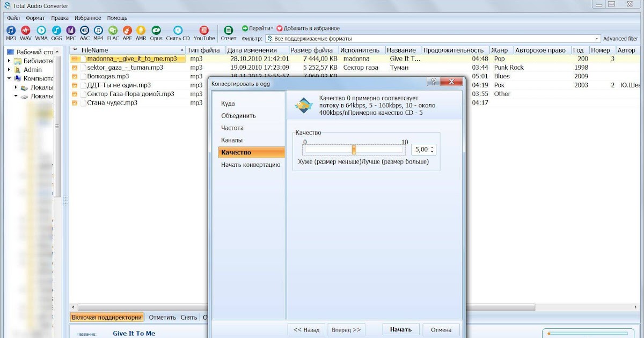Uncheck madonna_-_give_it_to_me.mp3 checkbox
Image resolution: width=644 pixels, height=338 pixels.
(75, 58)
